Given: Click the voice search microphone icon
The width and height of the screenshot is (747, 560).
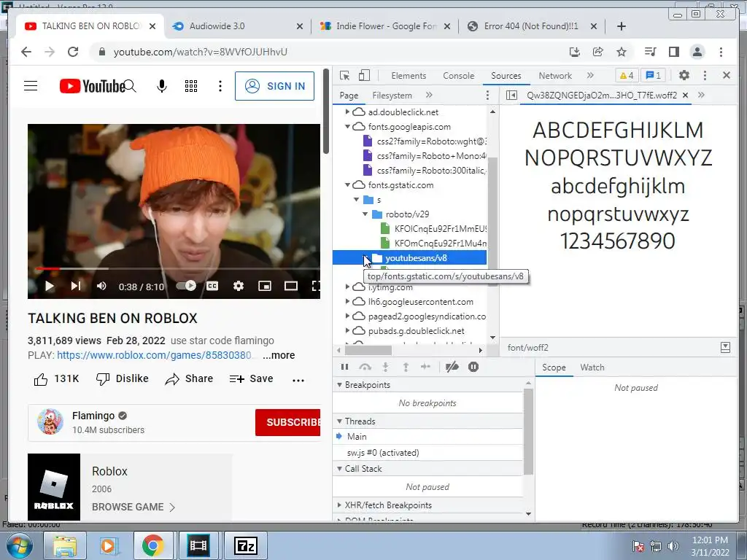Looking at the screenshot, I should click(x=162, y=86).
